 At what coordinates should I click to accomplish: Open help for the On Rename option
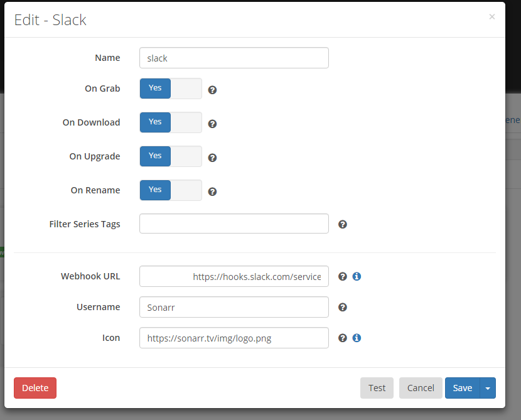click(x=212, y=191)
